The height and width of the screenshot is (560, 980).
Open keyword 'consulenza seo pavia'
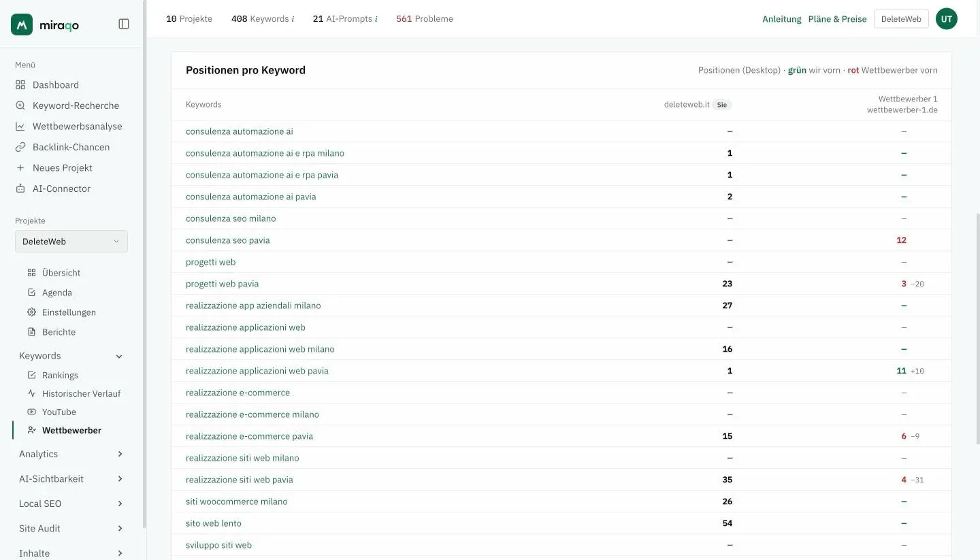click(228, 240)
